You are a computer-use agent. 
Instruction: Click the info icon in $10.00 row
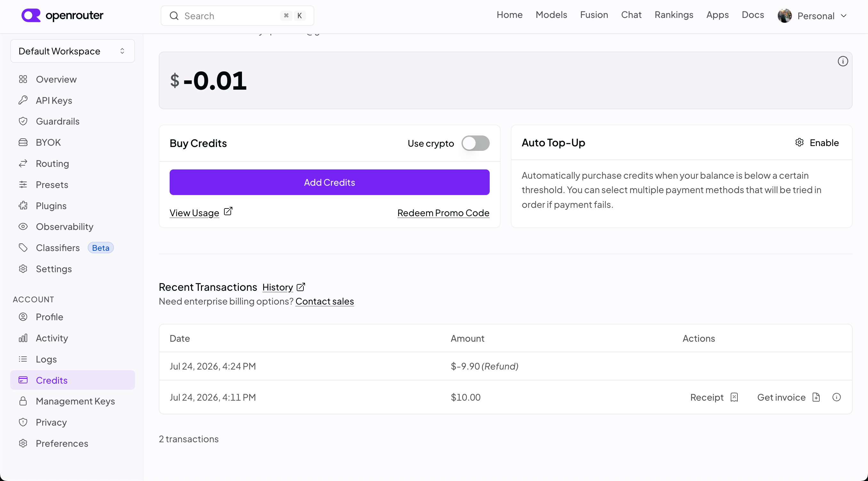(x=836, y=397)
